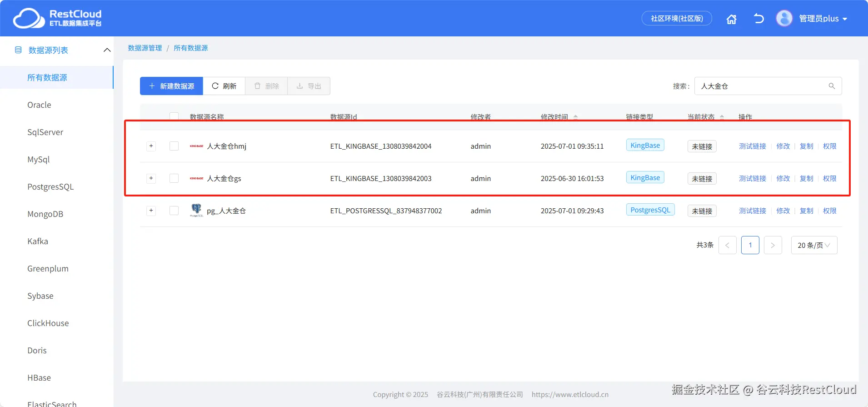Go to the home page icon

[x=731, y=19]
